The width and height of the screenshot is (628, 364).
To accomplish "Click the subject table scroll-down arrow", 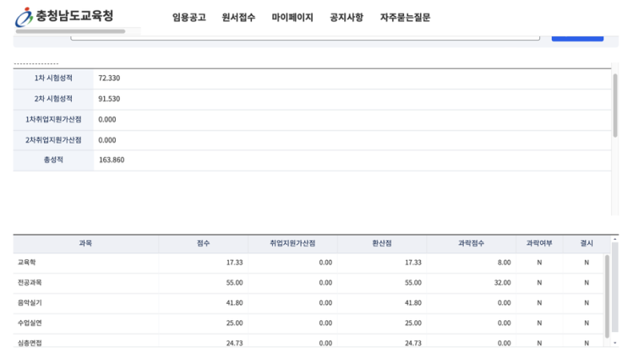I will pyautogui.click(x=614, y=343).
